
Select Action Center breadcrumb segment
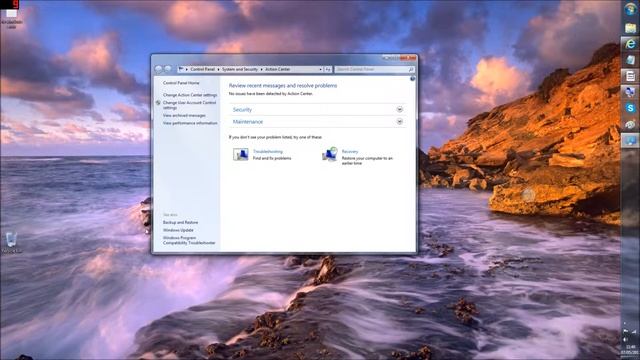[278, 69]
